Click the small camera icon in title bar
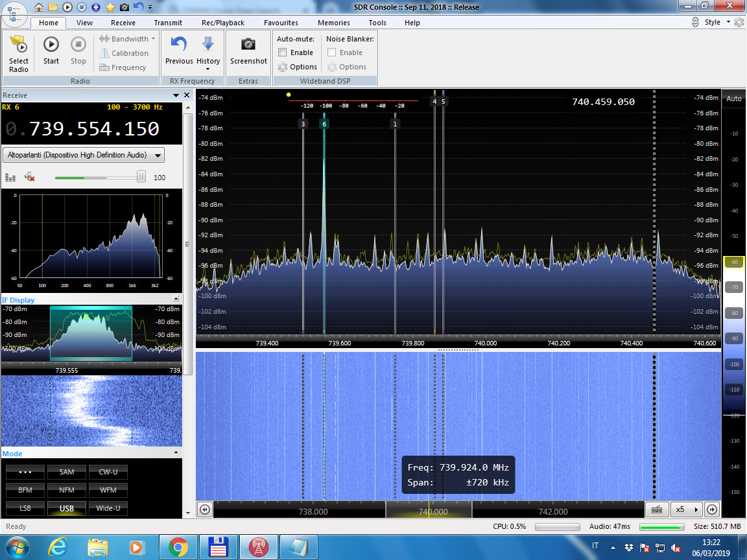Screen dimensions: 747x560 pos(124,7)
